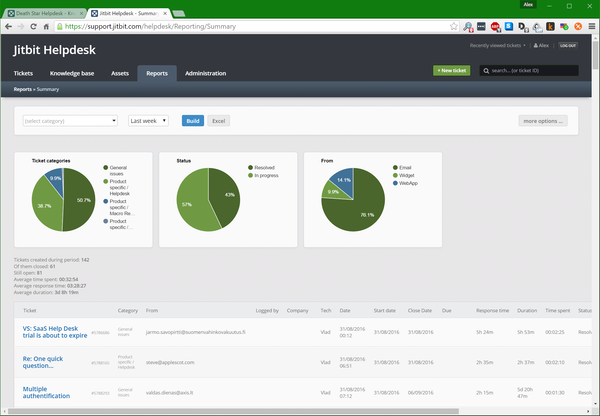
Task: Click the magnifier in the ticket search box
Action: tap(486, 71)
